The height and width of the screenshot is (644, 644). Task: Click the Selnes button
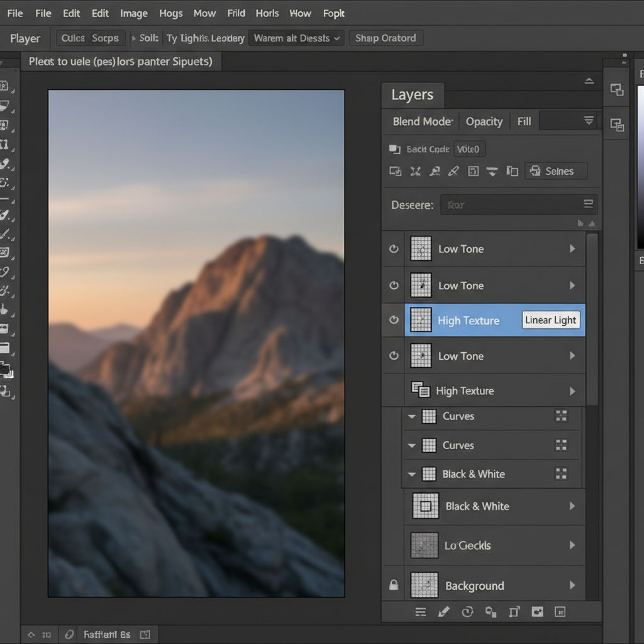tap(555, 171)
